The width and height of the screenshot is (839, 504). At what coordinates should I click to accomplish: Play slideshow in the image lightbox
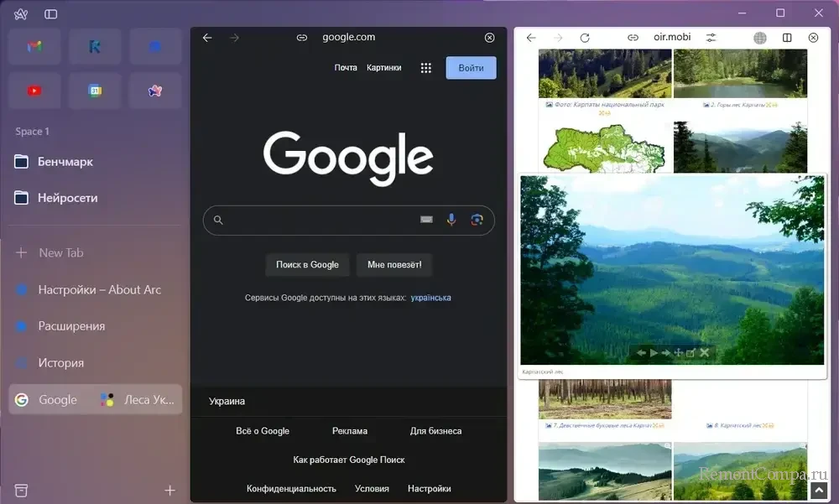point(654,353)
